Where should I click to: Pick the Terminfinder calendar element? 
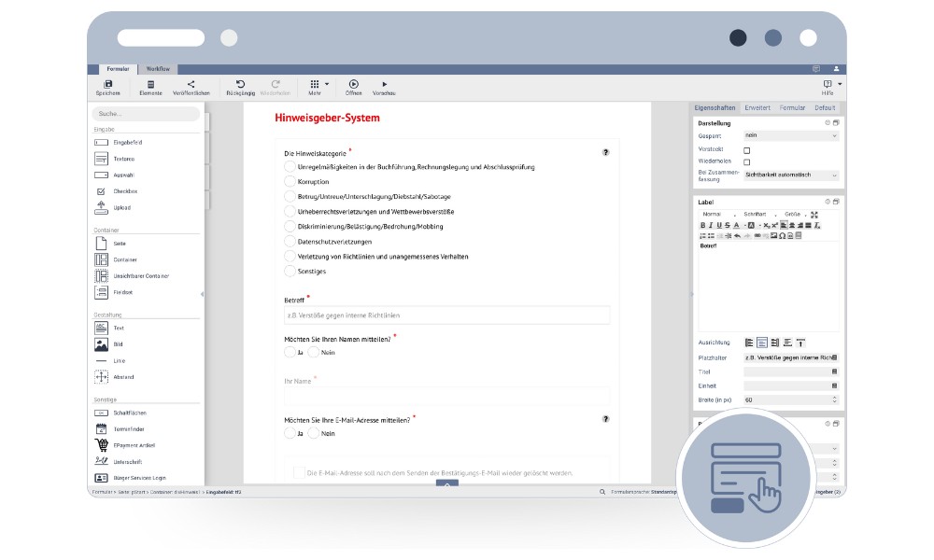pos(102,429)
